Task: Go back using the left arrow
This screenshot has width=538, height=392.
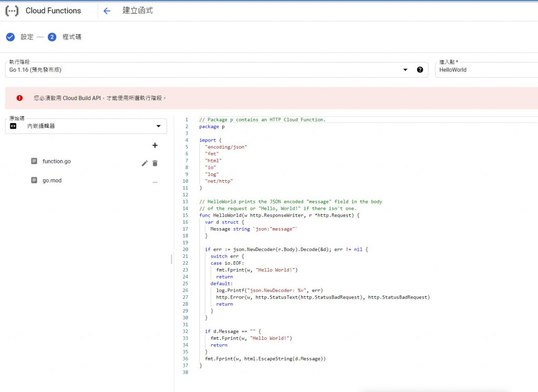Action: (x=107, y=11)
